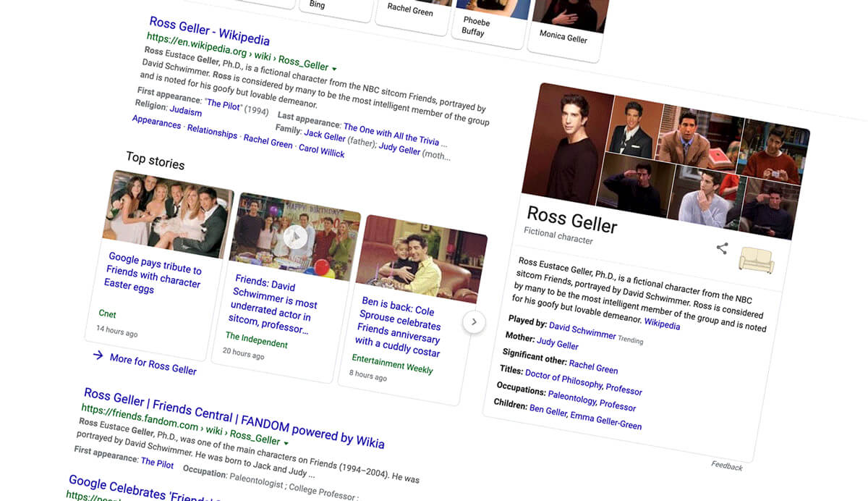
Task: Play the video on the birthday party story
Action: coord(295,237)
